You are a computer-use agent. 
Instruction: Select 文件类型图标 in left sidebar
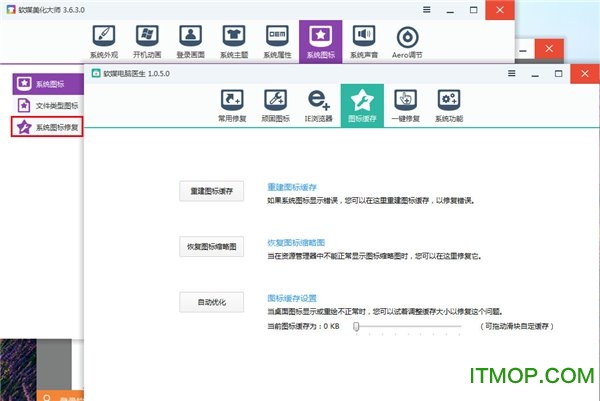pyautogui.click(x=48, y=105)
